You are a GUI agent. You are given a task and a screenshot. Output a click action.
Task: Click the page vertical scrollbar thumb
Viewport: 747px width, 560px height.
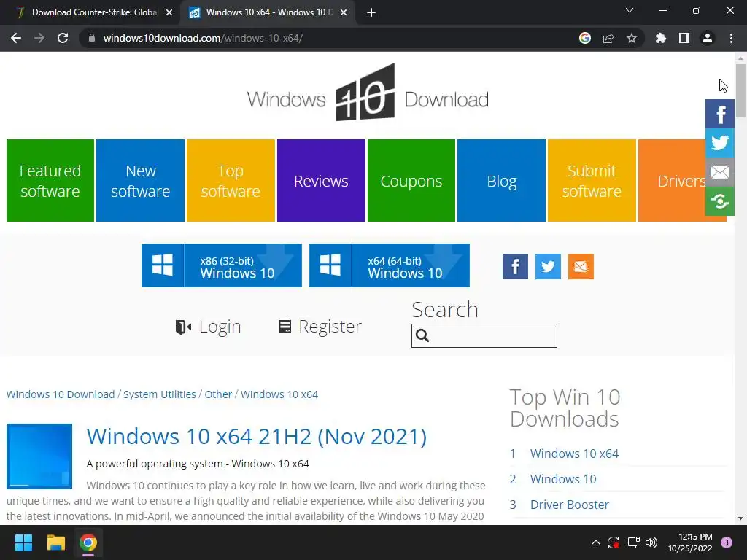[740, 90]
